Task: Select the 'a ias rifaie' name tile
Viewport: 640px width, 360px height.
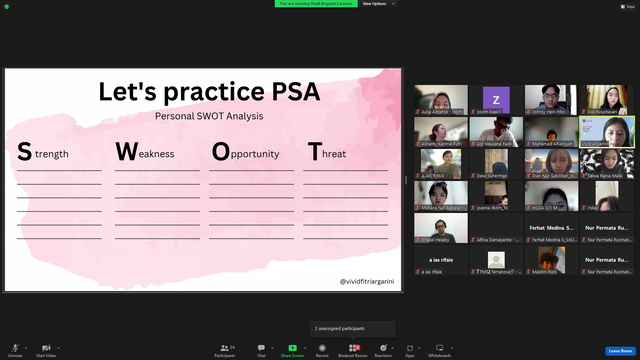Action: click(x=441, y=260)
